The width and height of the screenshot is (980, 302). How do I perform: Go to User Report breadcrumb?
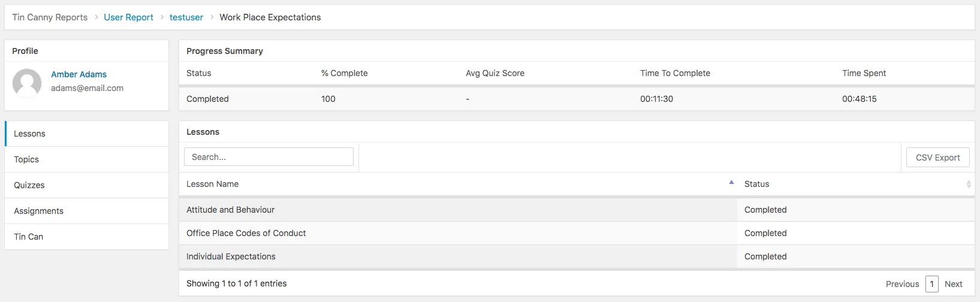128,17
